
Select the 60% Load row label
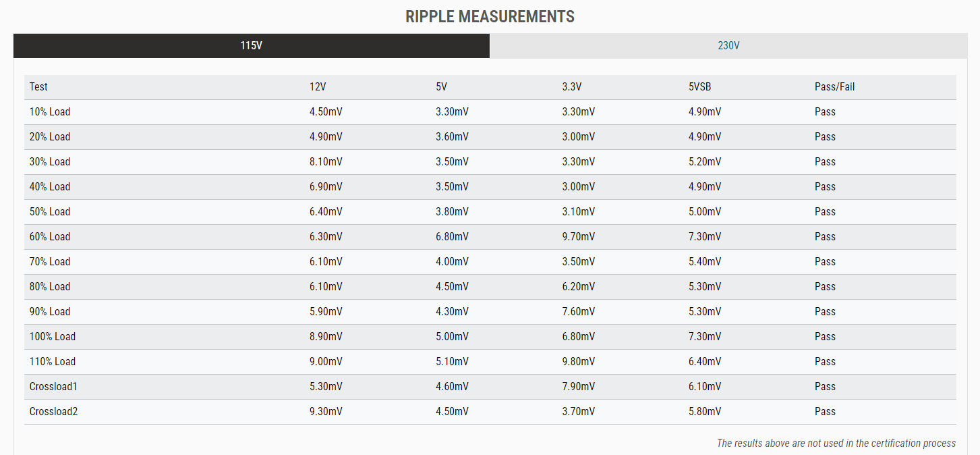[50, 237]
